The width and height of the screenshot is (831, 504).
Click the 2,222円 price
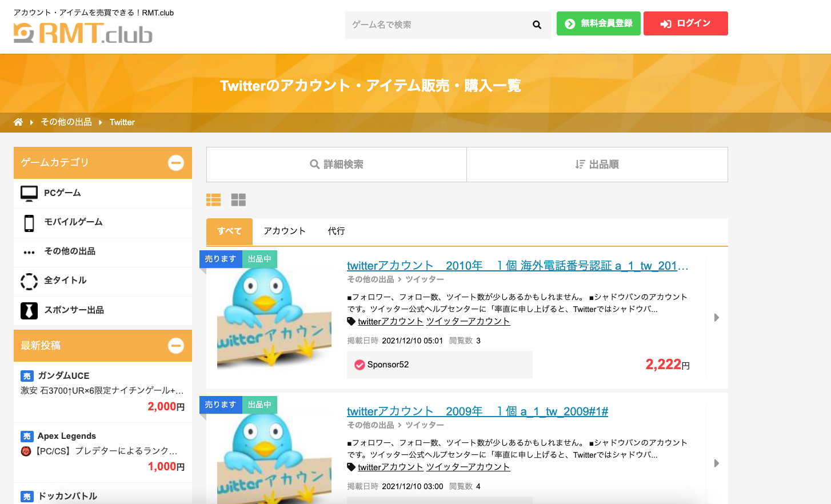[x=668, y=365]
